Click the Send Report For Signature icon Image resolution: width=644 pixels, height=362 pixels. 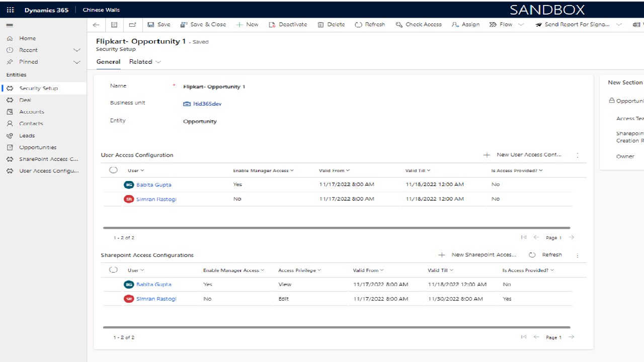click(538, 25)
